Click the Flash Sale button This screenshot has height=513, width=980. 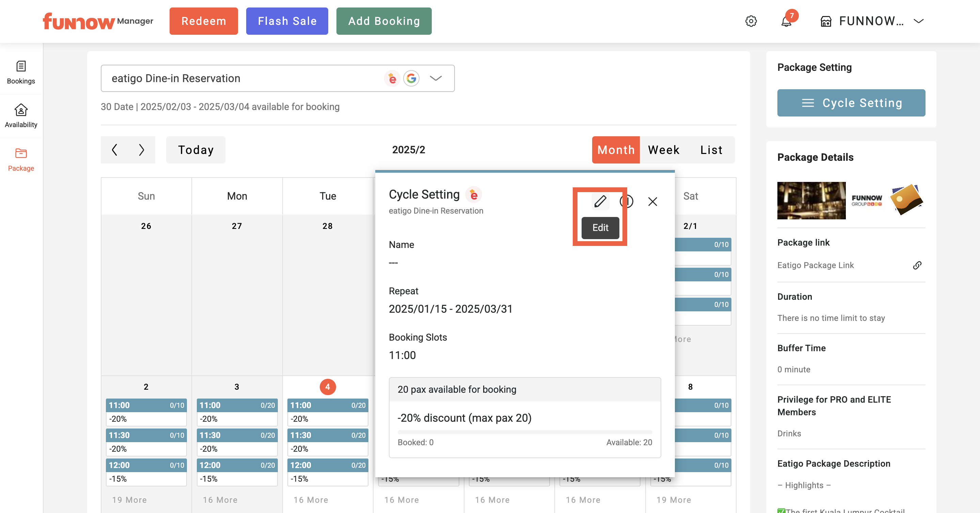click(287, 21)
